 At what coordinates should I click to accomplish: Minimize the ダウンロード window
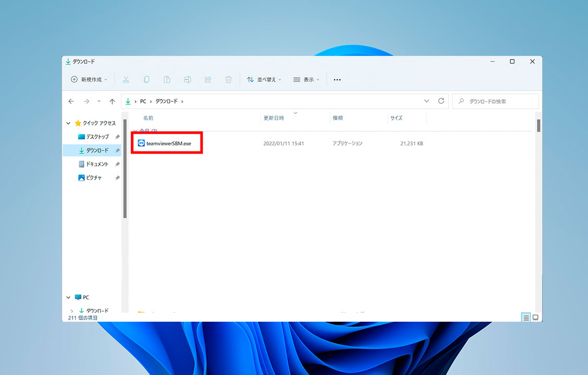(x=492, y=62)
